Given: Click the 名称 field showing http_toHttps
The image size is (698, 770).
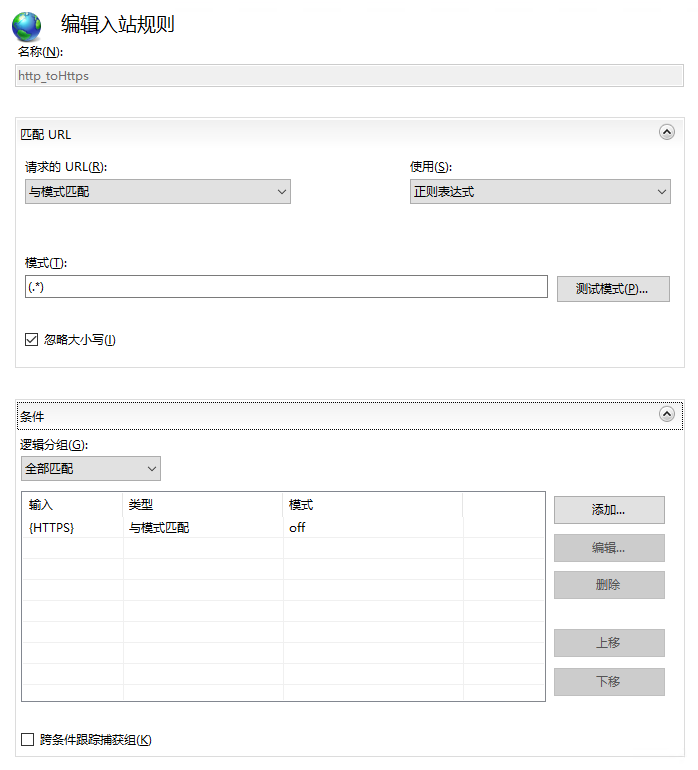Looking at the screenshot, I should tap(350, 75).
